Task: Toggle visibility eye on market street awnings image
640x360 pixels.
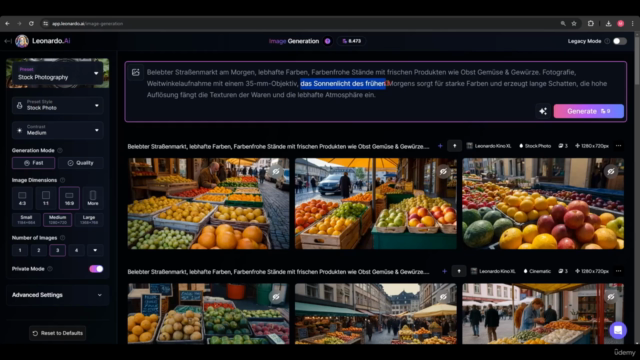Action: point(443,297)
